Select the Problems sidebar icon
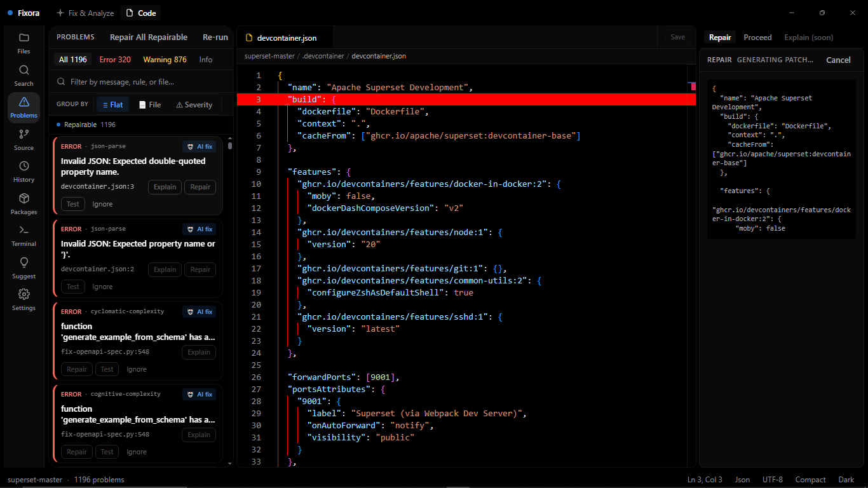This screenshot has height=488, width=868. click(24, 107)
